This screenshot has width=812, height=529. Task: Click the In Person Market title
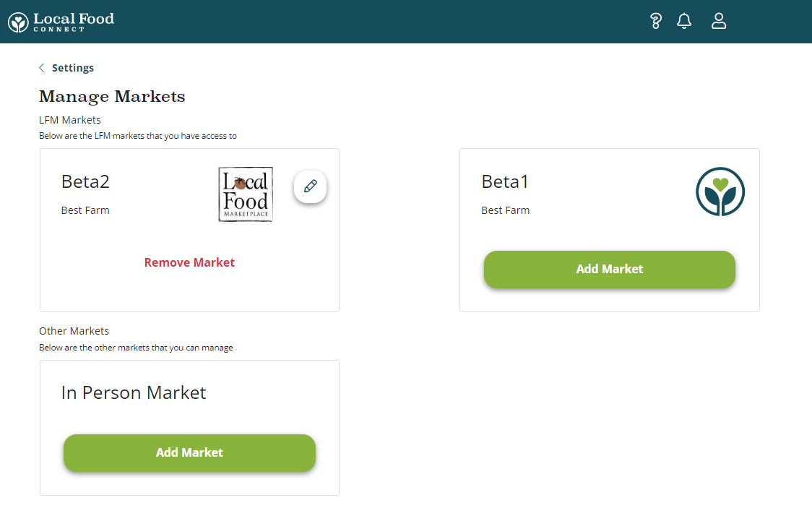tap(134, 393)
